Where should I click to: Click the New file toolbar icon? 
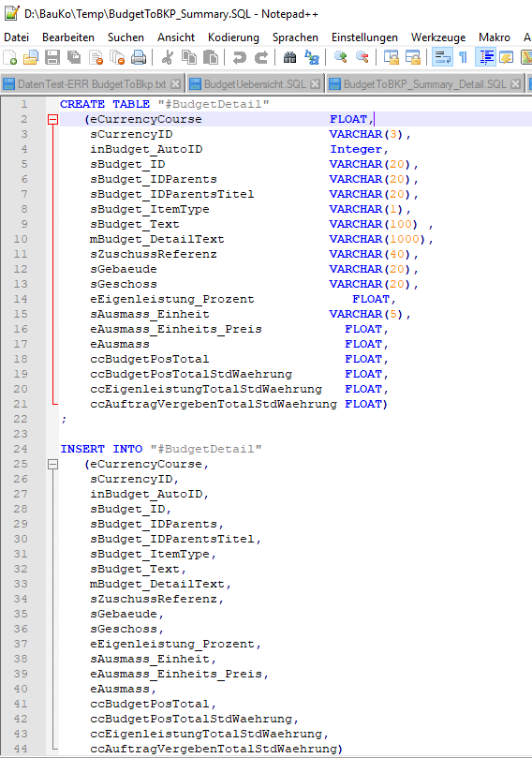coord(10,57)
